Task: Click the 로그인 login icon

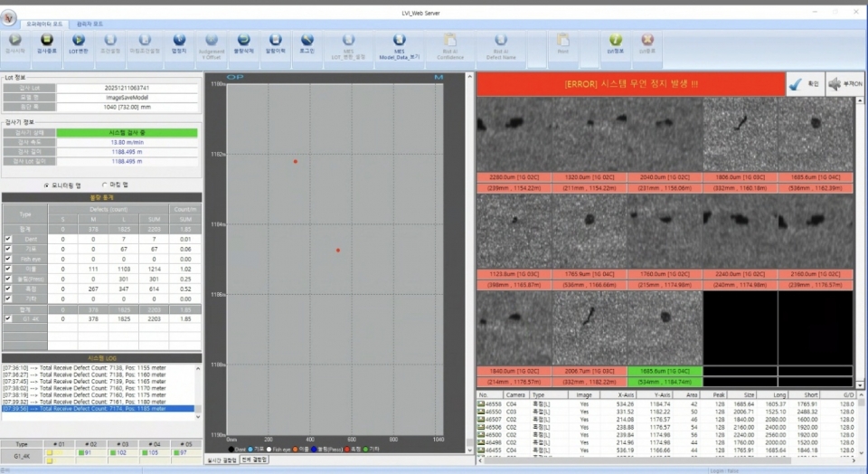Action: point(307,43)
